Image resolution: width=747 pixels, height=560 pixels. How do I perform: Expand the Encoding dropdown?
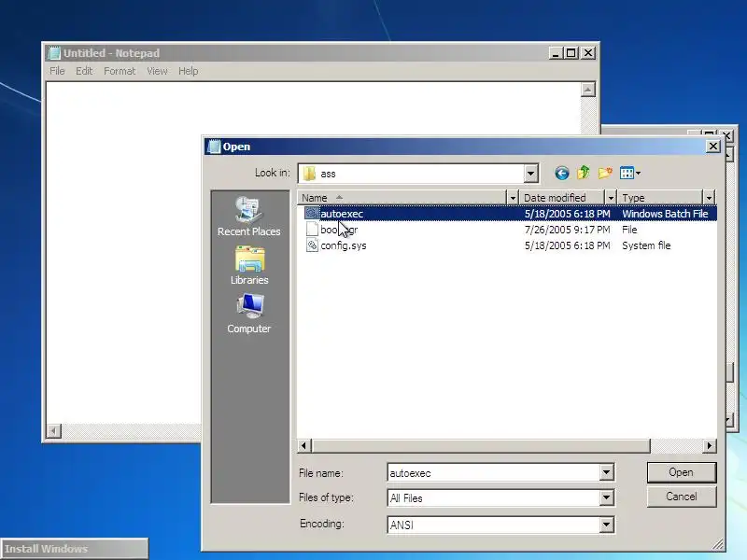click(606, 525)
